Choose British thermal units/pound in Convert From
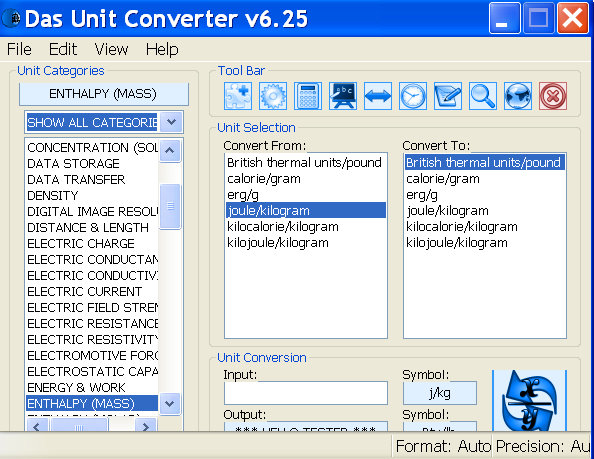The width and height of the screenshot is (594, 459). [x=306, y=162]
